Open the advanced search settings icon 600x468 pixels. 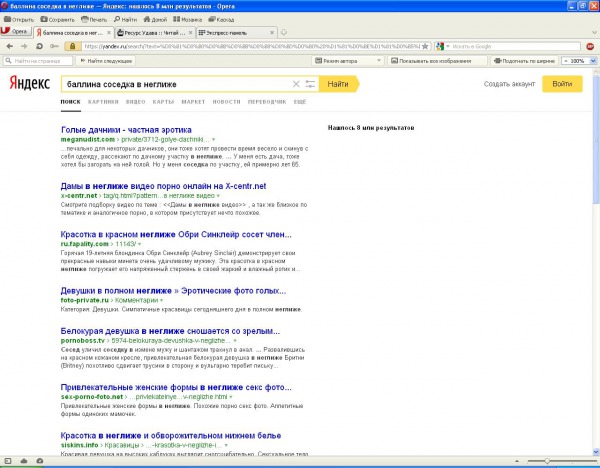click(x=310, y=84)
